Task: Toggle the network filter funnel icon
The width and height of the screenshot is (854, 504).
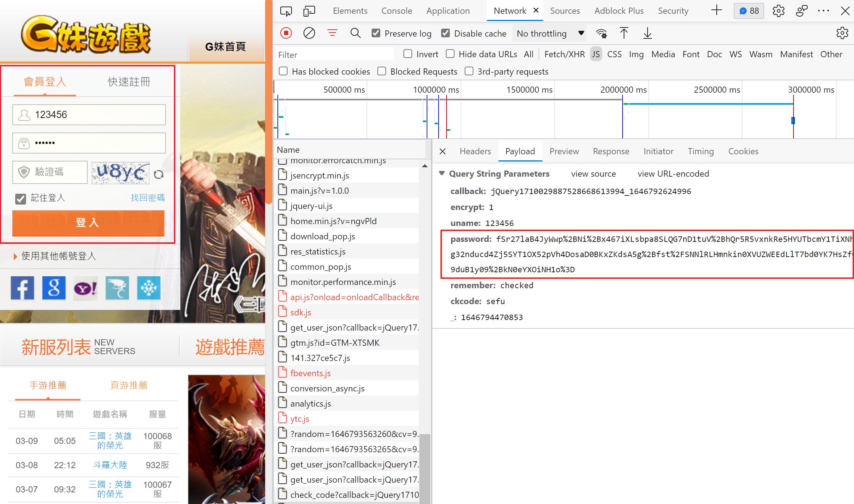Action: point(332,33)
